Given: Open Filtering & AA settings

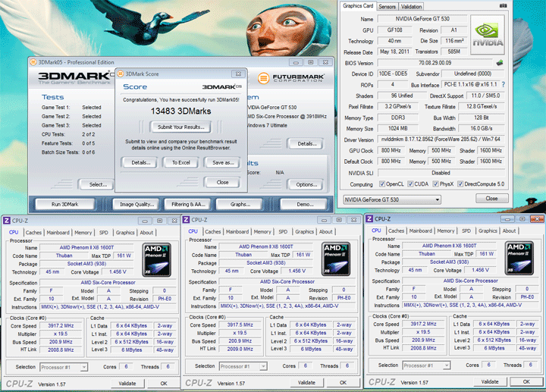Looking at the screenshot, I should (188, 204).
